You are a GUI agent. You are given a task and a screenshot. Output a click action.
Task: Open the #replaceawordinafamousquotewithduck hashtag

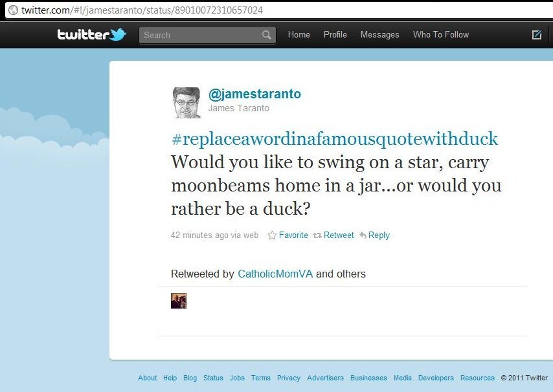coord(335,139)
